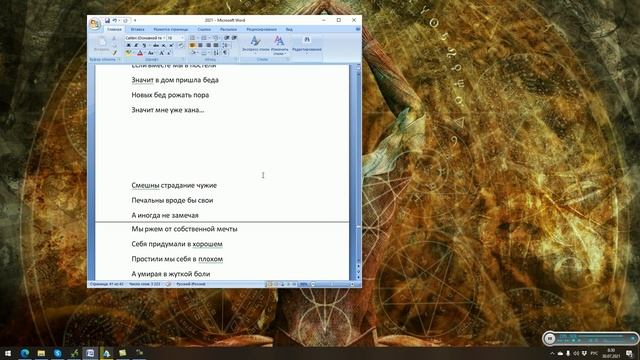Open the Рассылки ribbon tab
The image size is (640, 360).
228,29
